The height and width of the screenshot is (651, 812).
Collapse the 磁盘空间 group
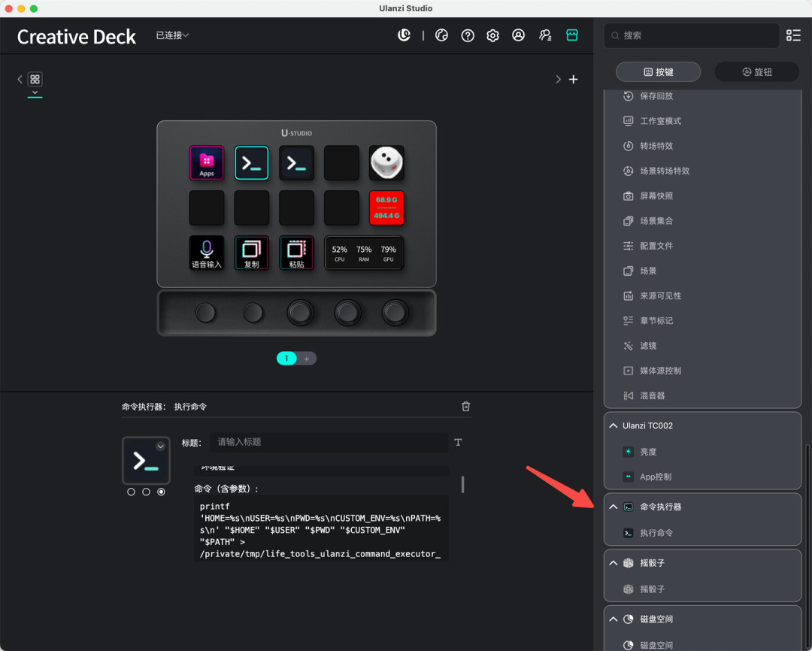pyautogui.click(x=614, y=619)
